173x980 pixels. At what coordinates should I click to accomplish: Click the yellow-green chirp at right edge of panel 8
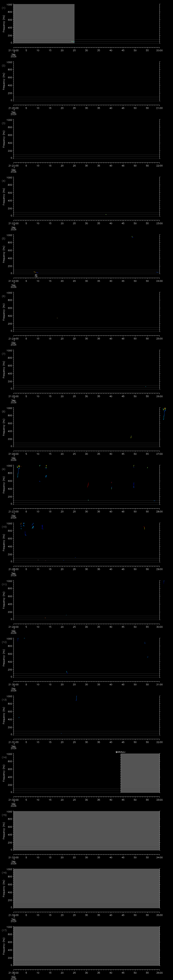coord(164,413)
